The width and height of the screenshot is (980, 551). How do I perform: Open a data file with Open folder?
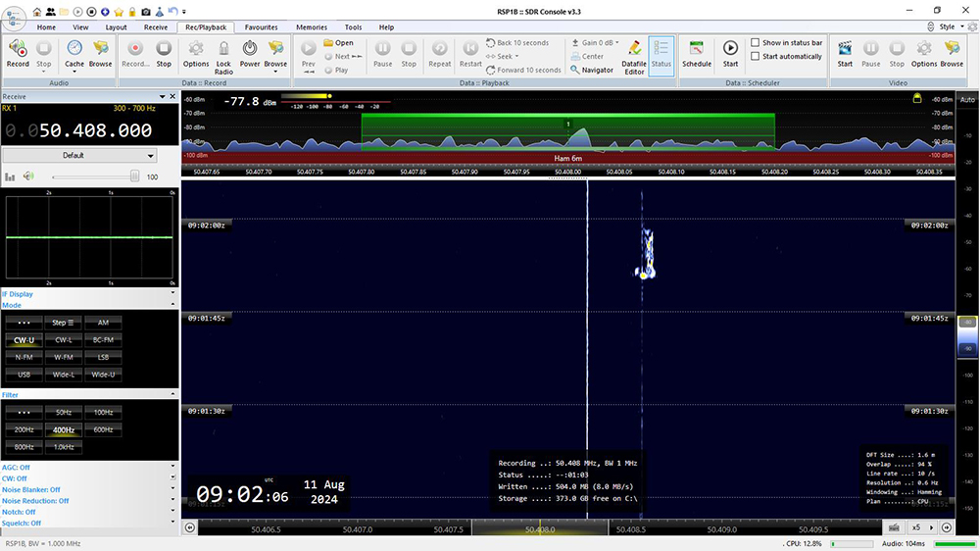(339, 42)
